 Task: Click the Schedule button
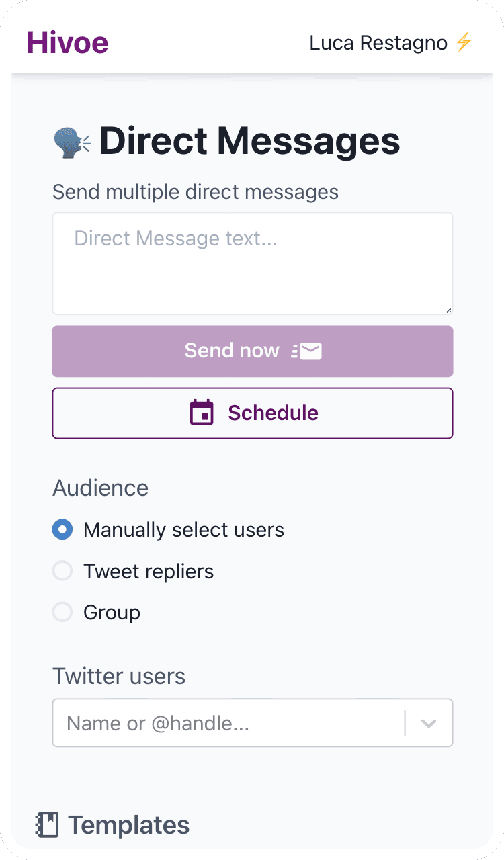point(253,413)
